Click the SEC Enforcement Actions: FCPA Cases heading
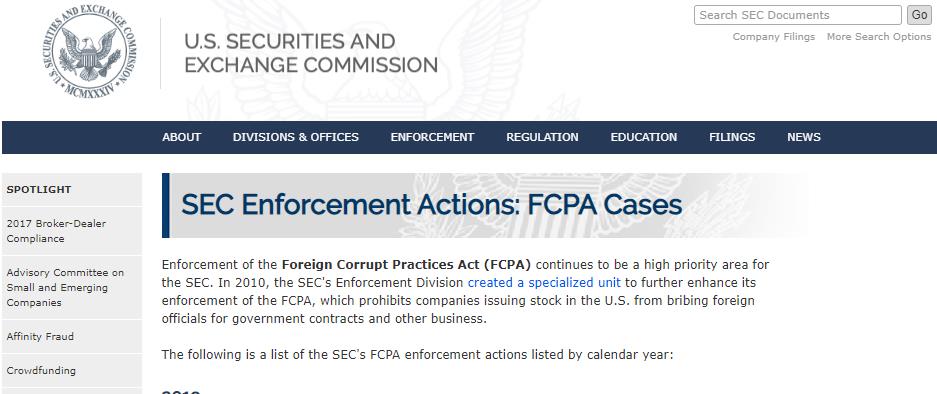937x394 pixels. (x=431, y=205)
